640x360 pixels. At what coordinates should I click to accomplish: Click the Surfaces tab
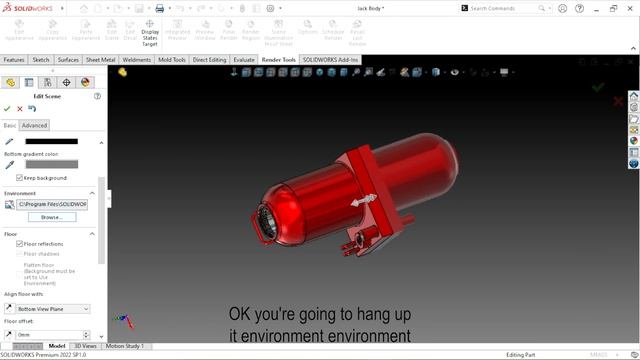click(x=68, y=60)
